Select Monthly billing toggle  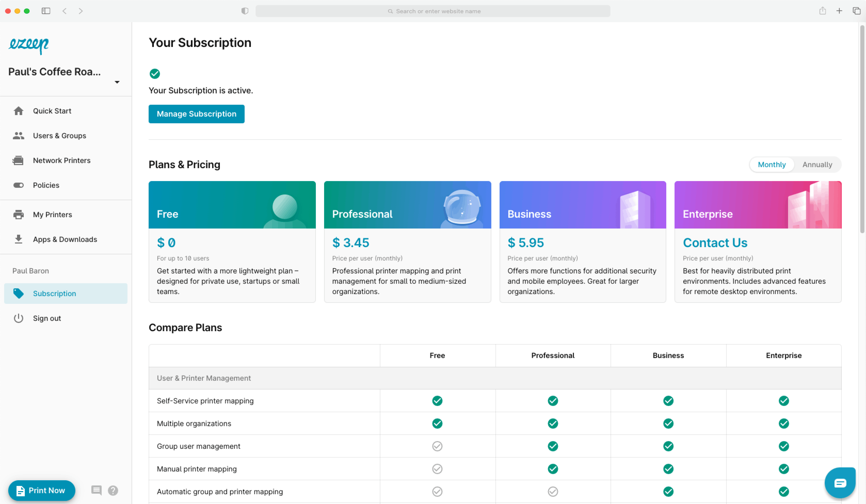pos(772,164)
